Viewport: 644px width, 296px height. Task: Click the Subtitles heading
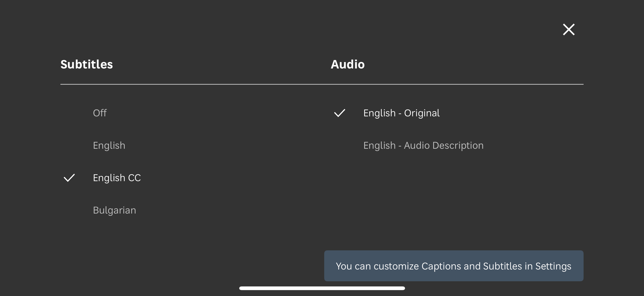point(86,64)
